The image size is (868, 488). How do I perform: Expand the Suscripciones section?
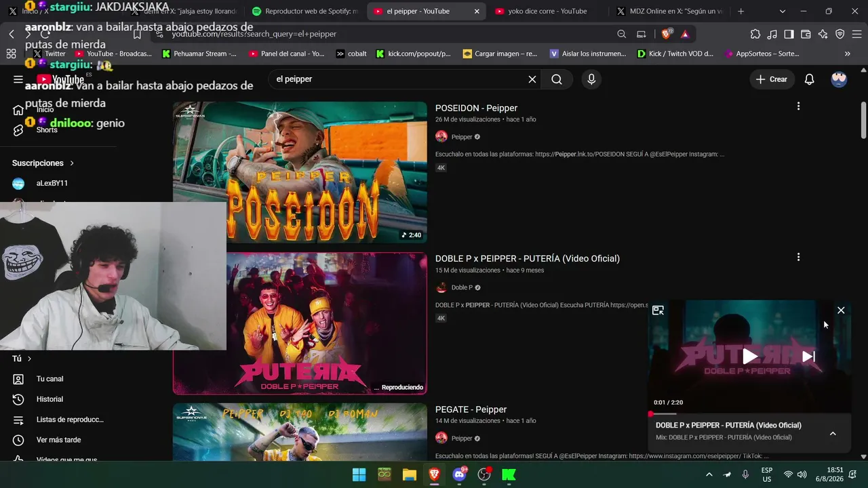tap(43, 163)
